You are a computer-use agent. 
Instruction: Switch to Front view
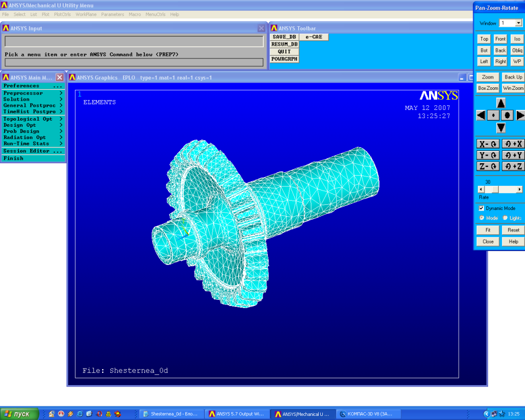tap(500, 39)
